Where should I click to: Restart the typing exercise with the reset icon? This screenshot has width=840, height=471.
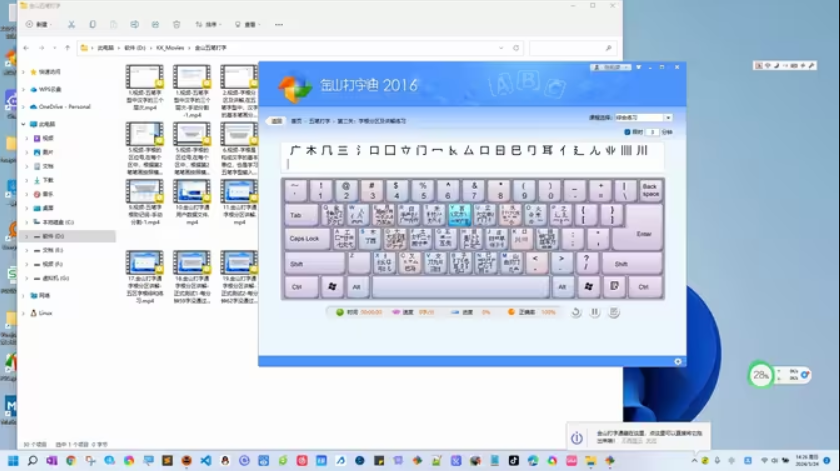coord(576,312)
